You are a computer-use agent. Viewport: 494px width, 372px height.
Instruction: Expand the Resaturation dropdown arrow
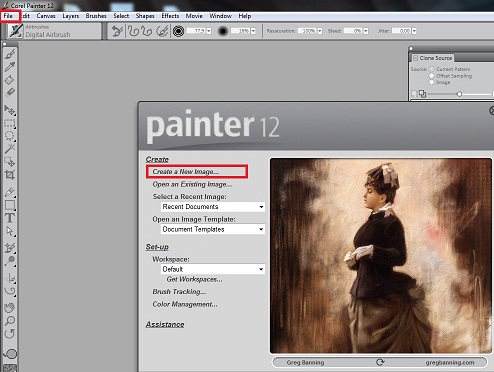[320, 31]
